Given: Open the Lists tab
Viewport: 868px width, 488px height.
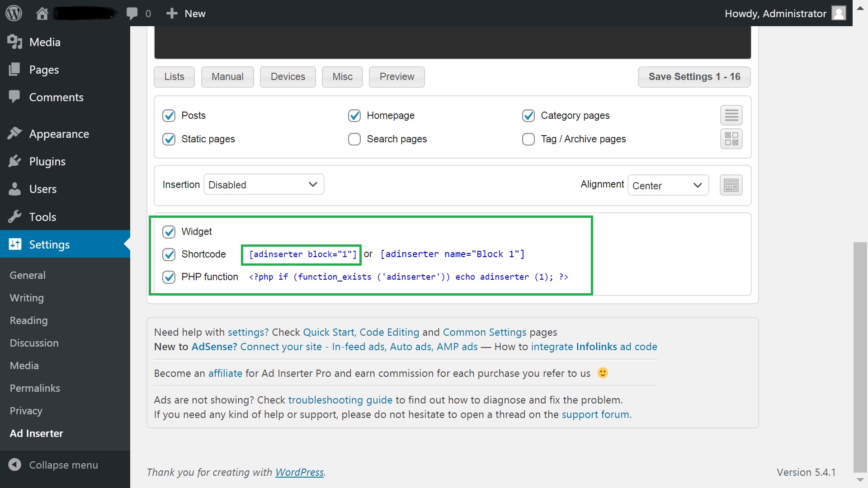Looking at the screenshot, I should (x=174, y=77).
